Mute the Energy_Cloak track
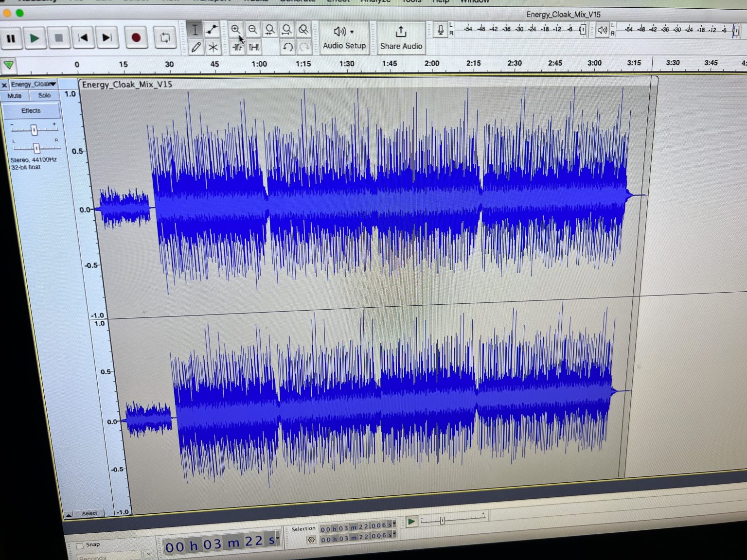The height and width of the screenshot is (560, 747). [14, 95]
